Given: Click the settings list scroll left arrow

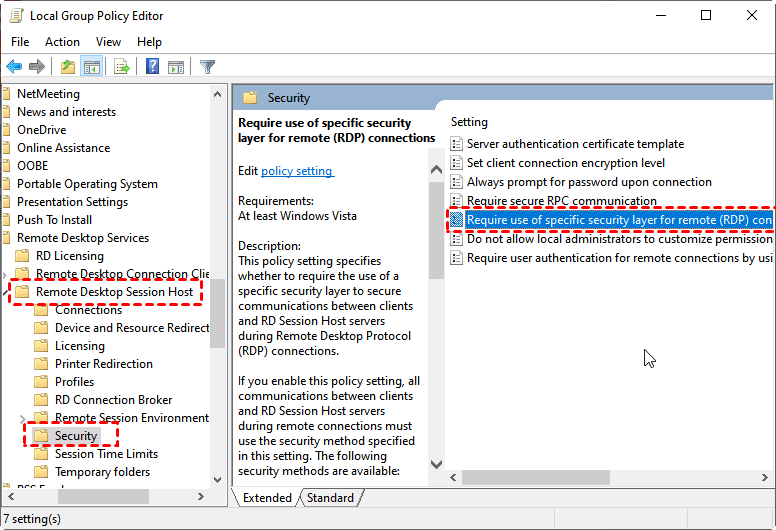Looking at the screenshot, I should 453,478.
